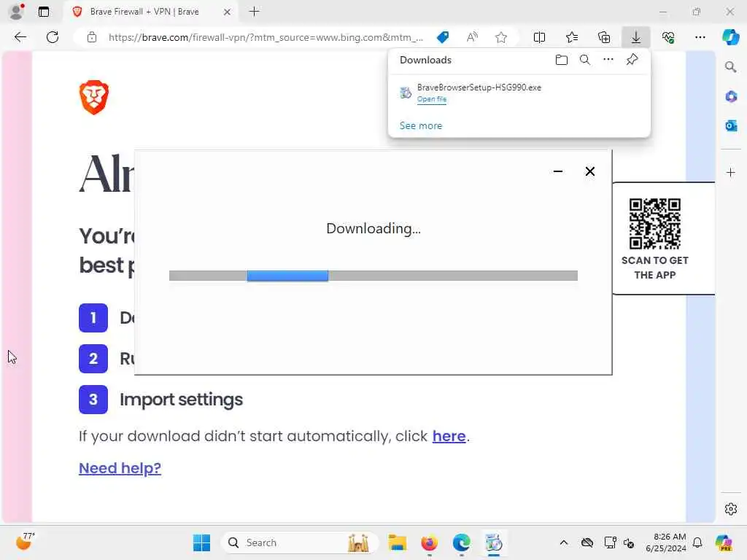
Task: Close the Downloading installer dialog
Action: click(x=589, y=171)
